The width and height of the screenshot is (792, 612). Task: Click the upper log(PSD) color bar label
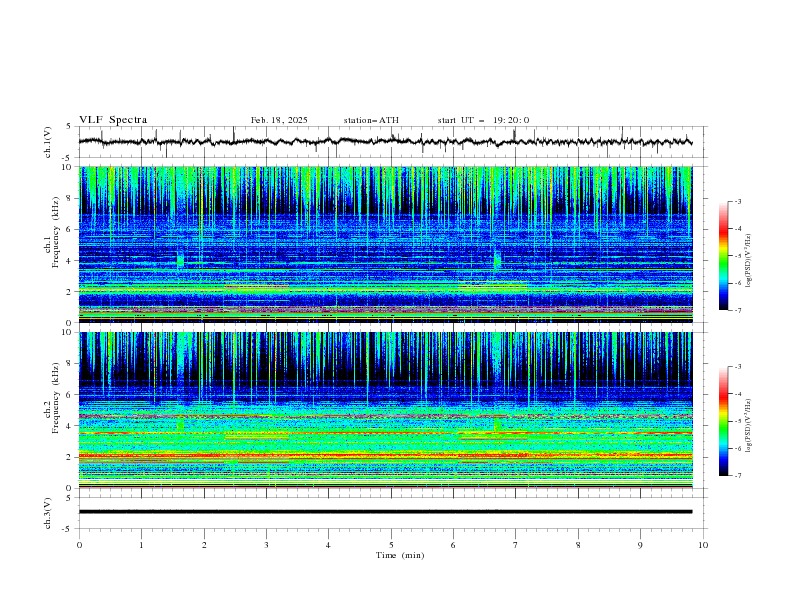pyautogui.click(x=749, y=261)
